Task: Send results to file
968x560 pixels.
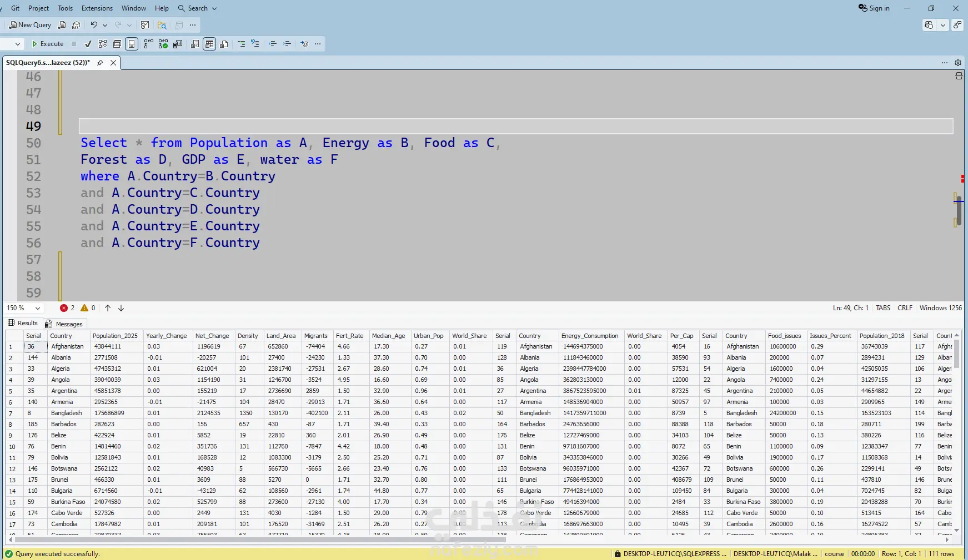Action: point(224,44)
